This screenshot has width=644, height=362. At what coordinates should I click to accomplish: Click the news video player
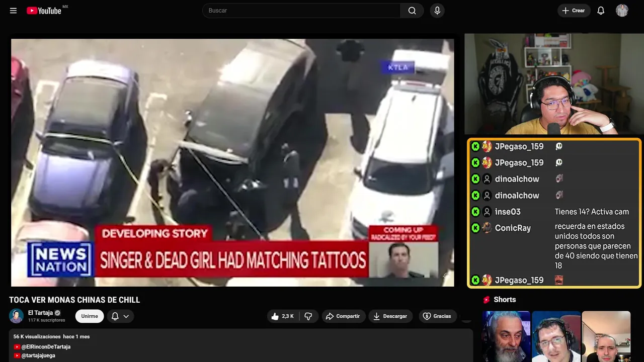click(232, 162)
